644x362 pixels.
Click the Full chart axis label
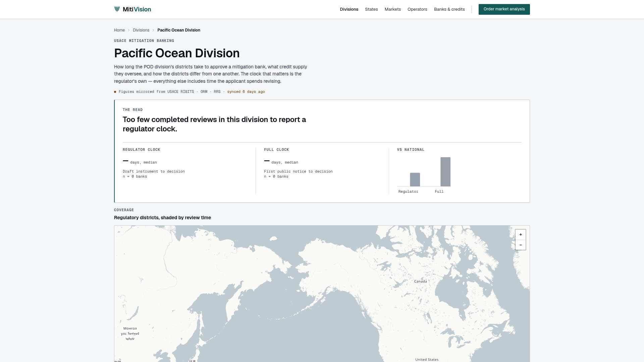pos(439,192)
